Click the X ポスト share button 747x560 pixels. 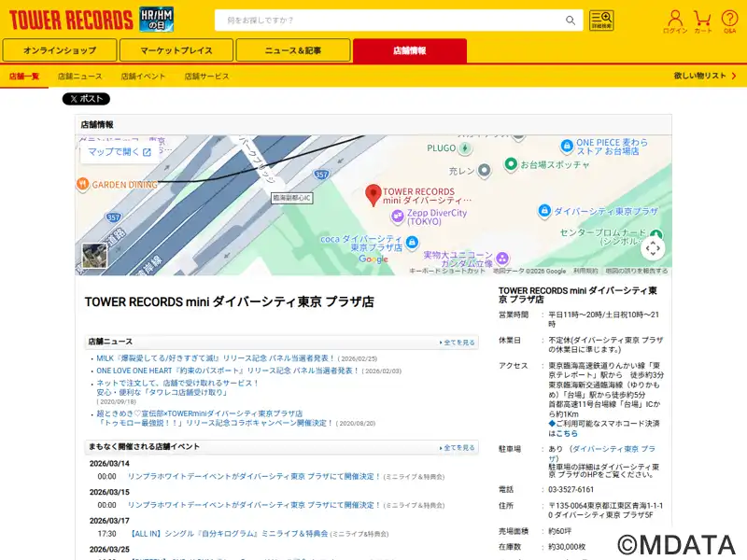click(x=86, y=99)
